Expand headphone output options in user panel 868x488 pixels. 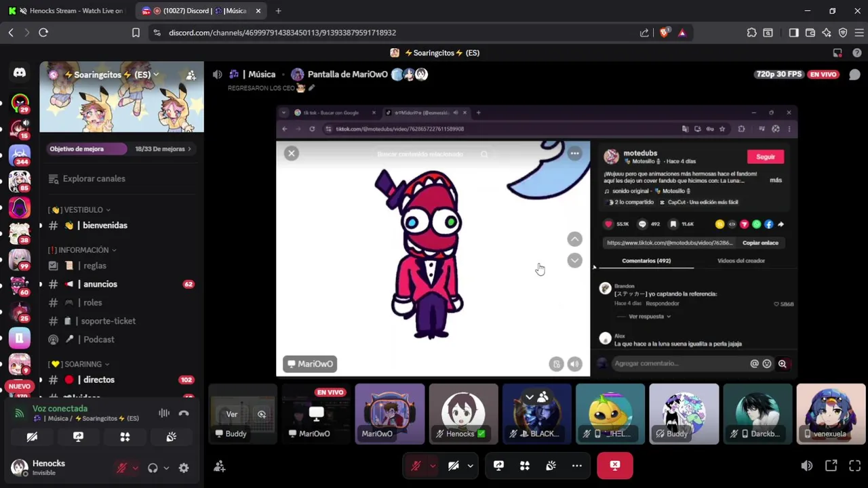click(x=166, y=468)
